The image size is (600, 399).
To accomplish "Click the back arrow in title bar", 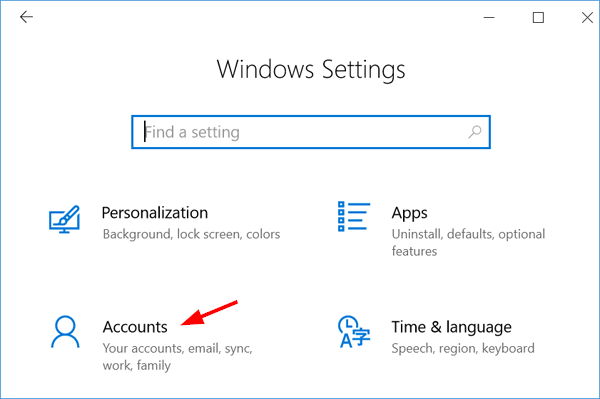I will (x=26, y=17).
